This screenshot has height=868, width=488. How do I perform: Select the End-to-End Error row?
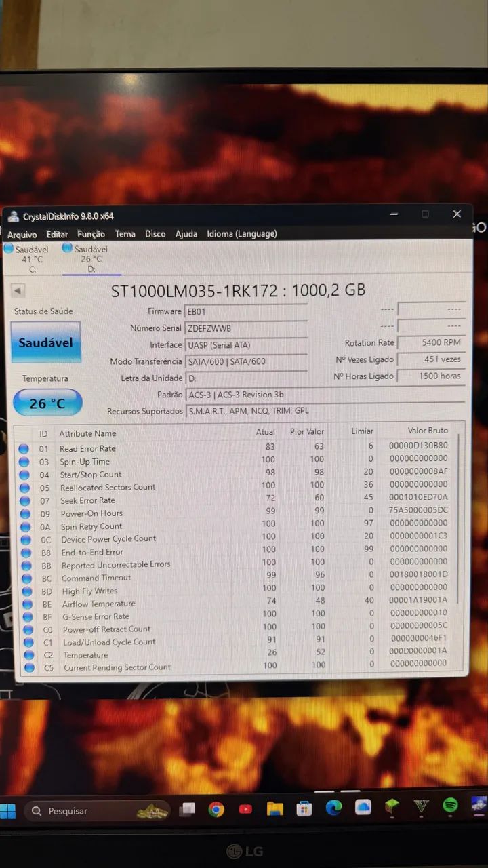point(235,551)
